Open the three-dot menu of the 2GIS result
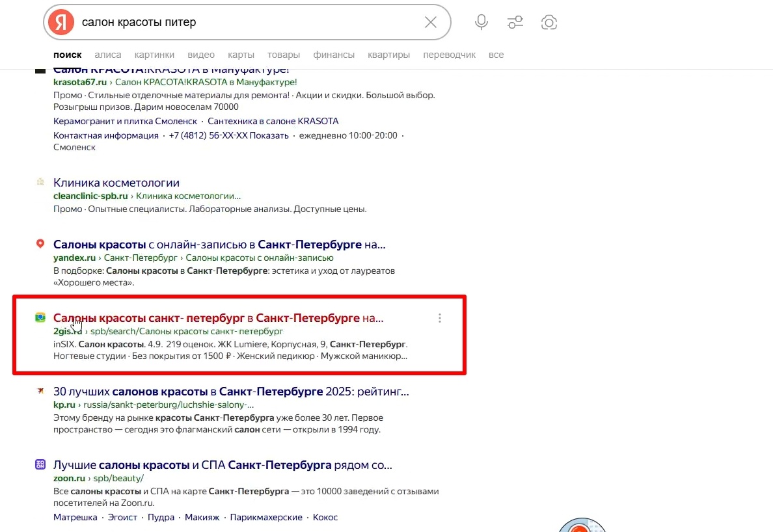 (440, 318)
